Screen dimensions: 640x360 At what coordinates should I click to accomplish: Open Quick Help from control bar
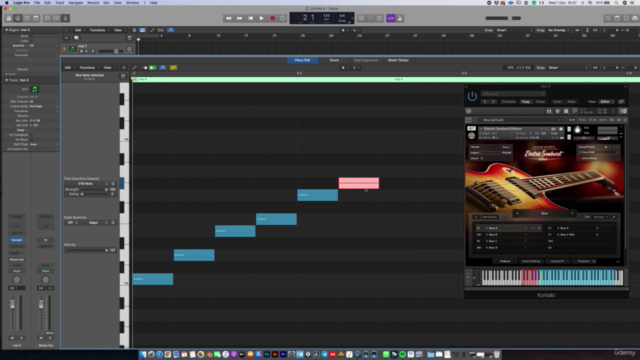click(27, 18)
